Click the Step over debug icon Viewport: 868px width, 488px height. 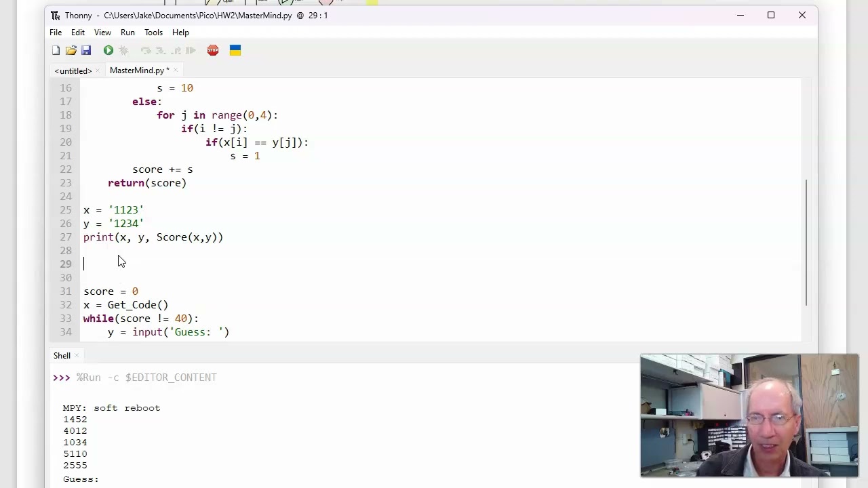(146, 51)
